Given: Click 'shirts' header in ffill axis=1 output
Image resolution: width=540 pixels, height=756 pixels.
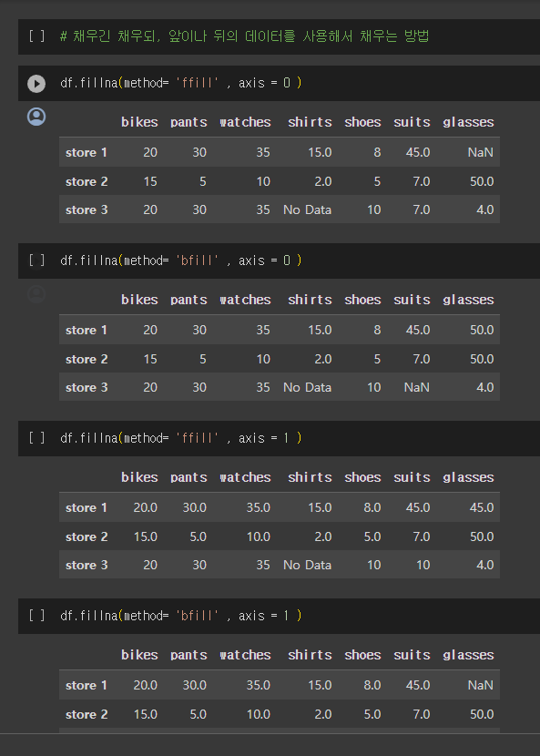Looking at the screenshot, I should click(310, 477).
